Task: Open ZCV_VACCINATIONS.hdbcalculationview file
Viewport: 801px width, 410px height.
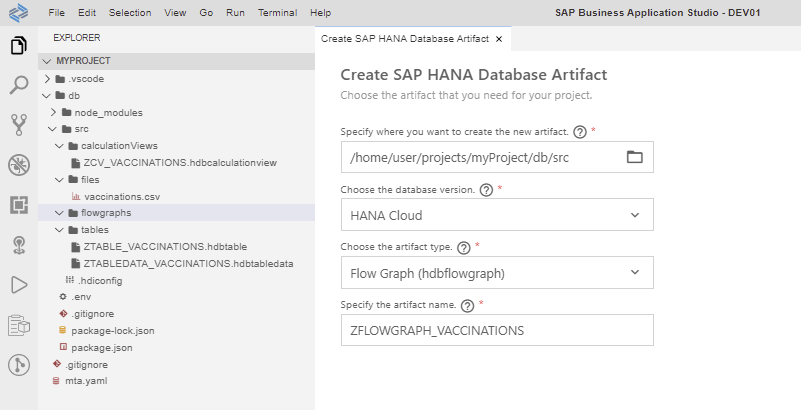Action: pos(180,163)
